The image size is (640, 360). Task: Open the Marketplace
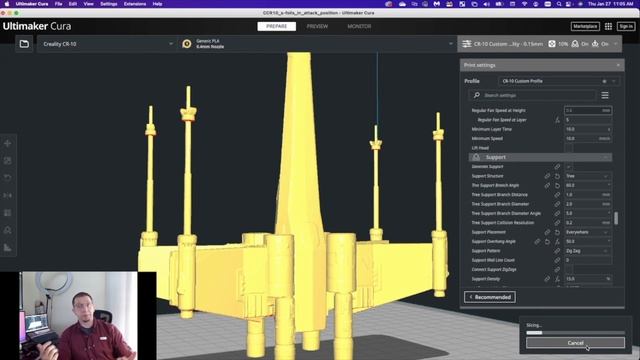pyautogui.click(x=585, y=26)
